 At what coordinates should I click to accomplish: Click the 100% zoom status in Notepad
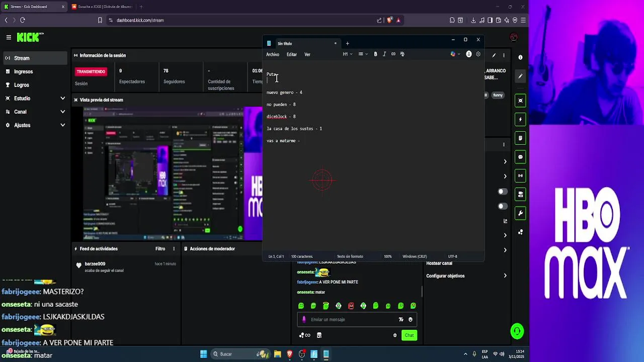pos(387,256)
